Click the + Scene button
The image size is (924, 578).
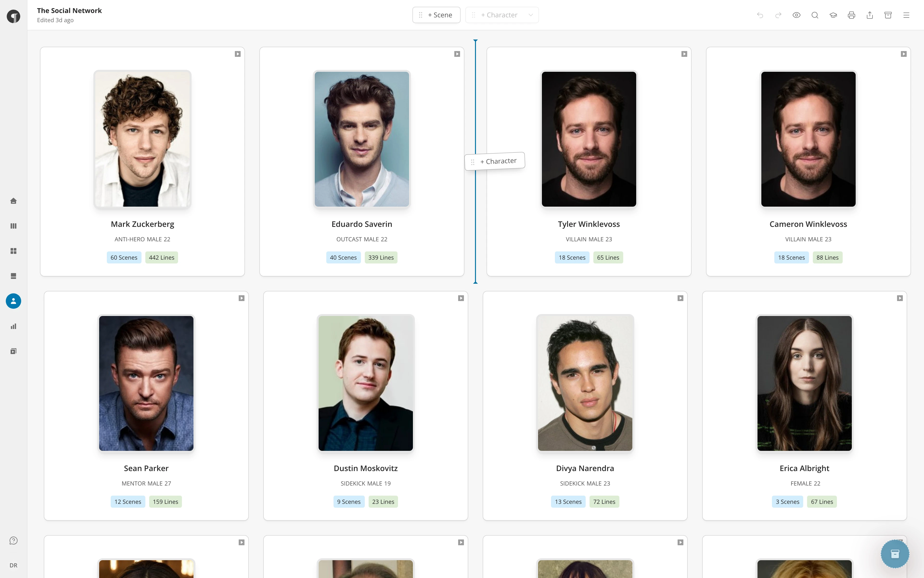pyautogui.click(x=436, y=15)
